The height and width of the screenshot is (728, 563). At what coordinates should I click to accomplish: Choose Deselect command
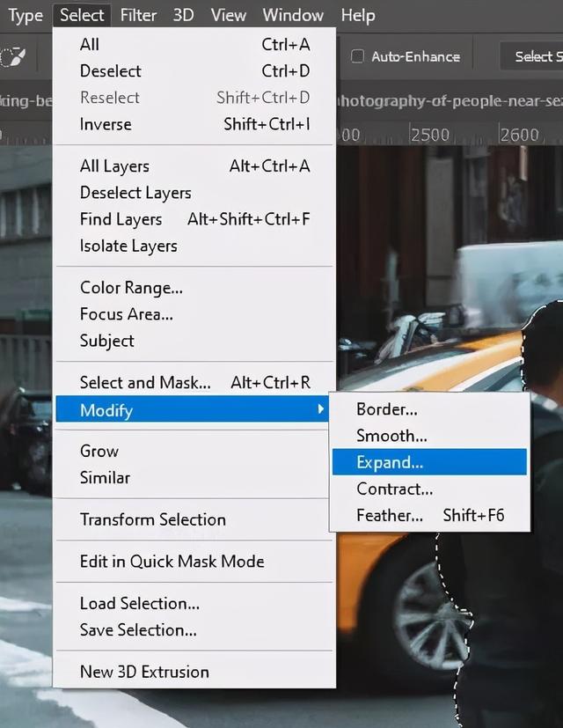pos(194,71)
